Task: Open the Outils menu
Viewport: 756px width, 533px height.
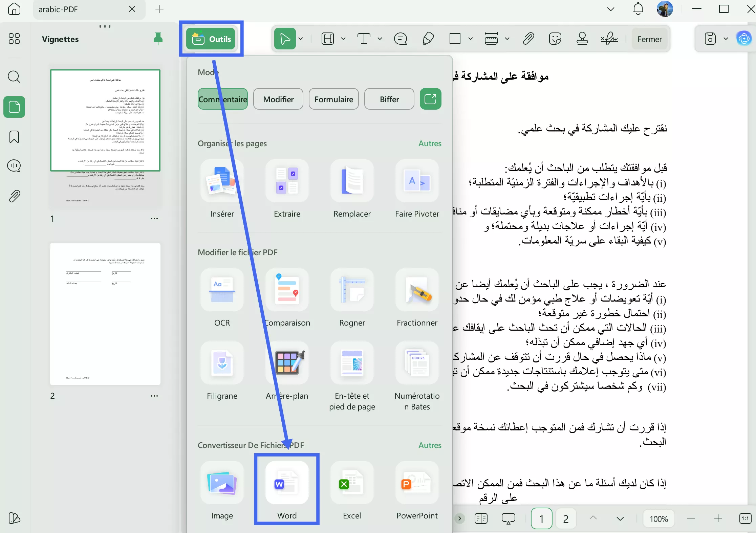Action: coord(211,38)
